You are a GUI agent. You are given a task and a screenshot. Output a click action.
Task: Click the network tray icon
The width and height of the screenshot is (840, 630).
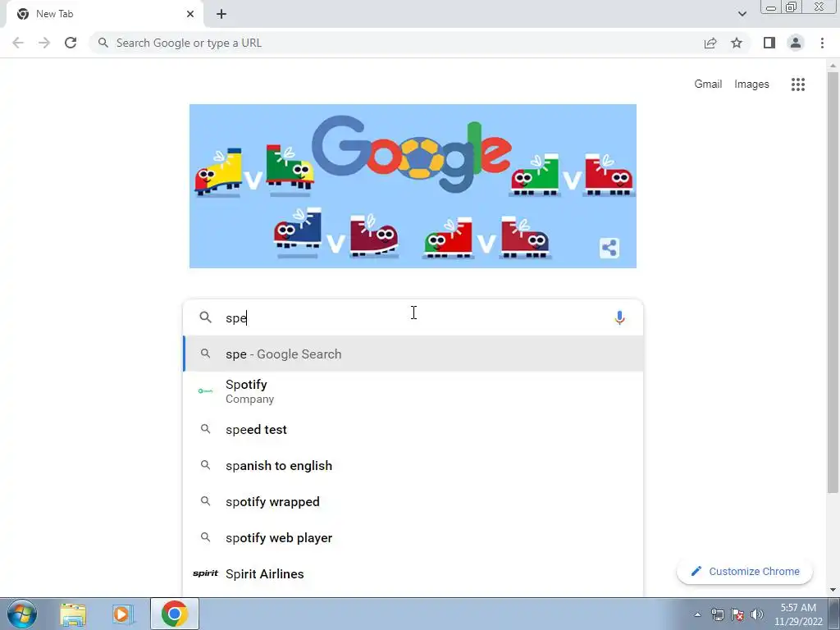[717, 614]
